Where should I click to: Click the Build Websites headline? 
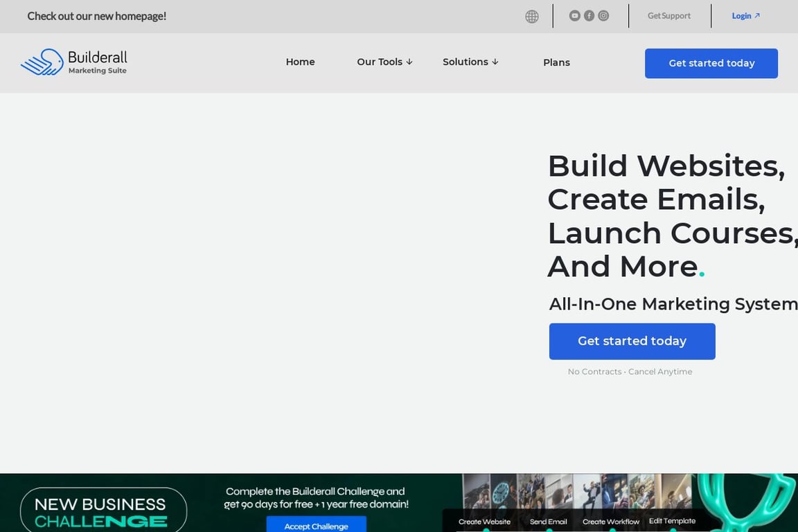tap(672, 216)
